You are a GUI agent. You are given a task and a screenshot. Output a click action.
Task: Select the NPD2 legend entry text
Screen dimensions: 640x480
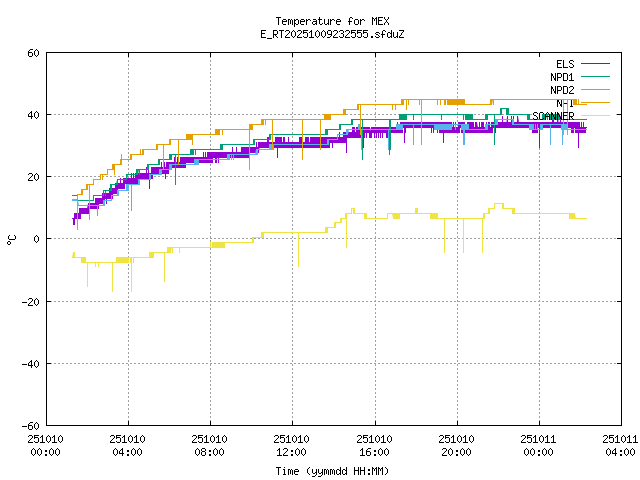point(562,90)
